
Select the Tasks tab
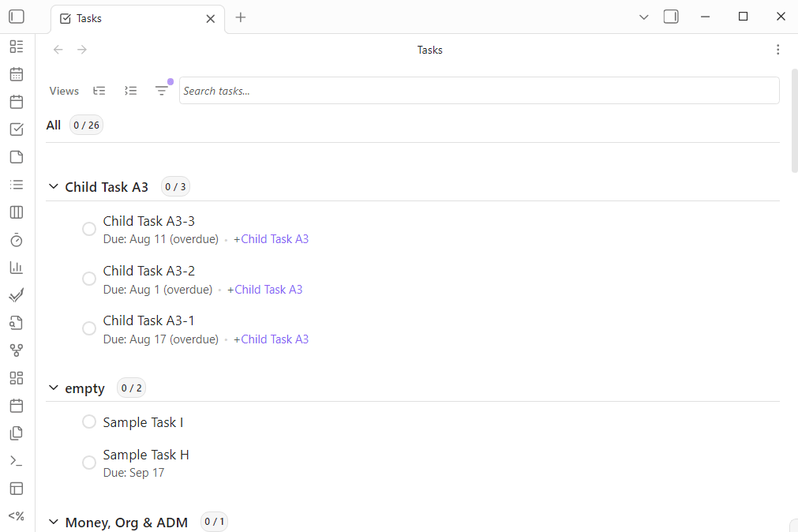[89, 17]
